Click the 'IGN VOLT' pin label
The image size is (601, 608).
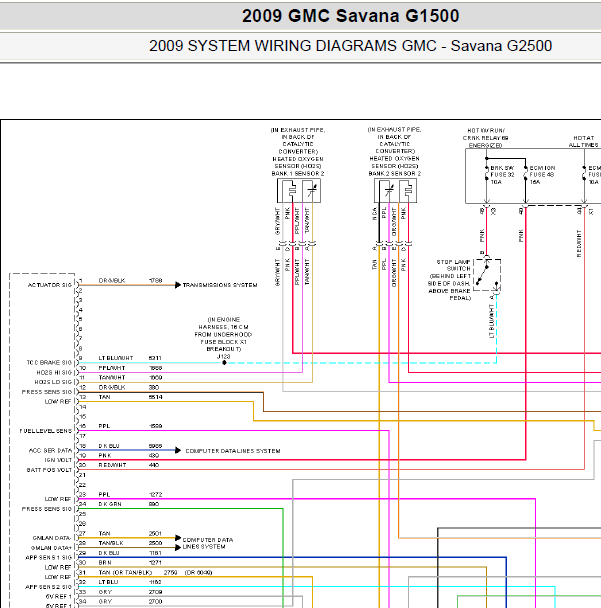58,460
